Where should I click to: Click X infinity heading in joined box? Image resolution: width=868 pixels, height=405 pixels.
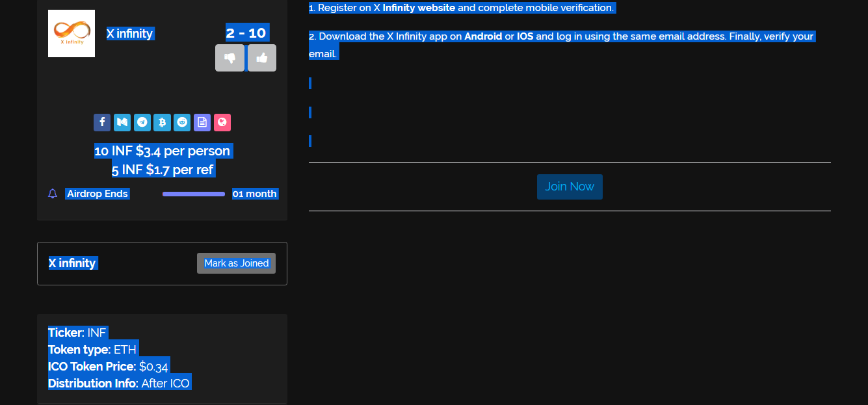pyautogui.click(x=72, y=263)
